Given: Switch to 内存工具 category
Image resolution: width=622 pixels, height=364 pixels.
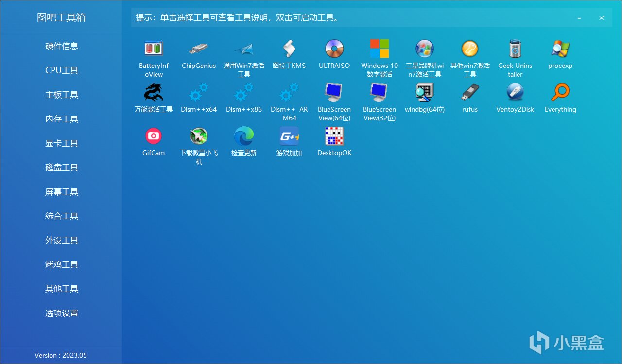Looking at the screenshot, I should click(62, 119).
